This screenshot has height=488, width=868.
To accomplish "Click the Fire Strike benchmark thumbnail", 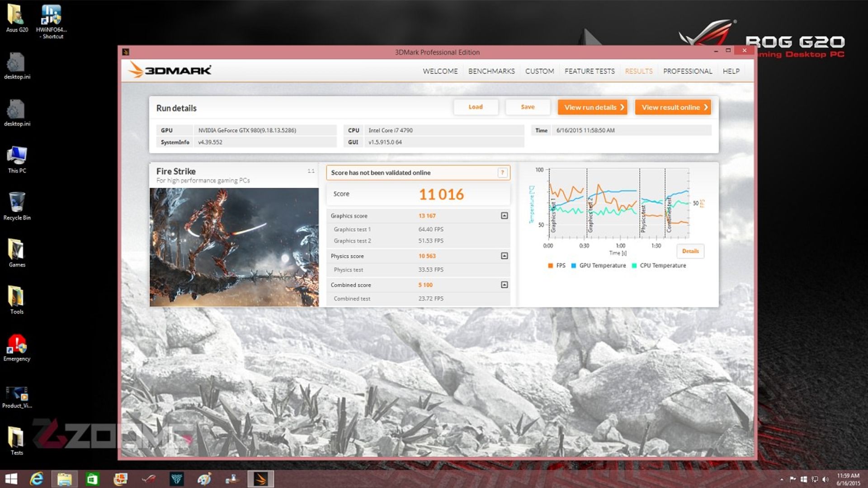I will click(x=234, y=247).
